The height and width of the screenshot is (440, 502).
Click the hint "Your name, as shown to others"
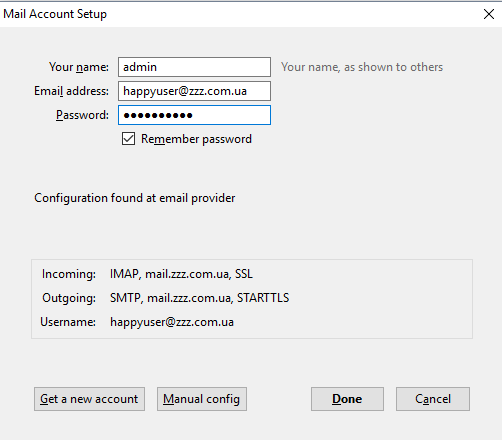[362, 67]
